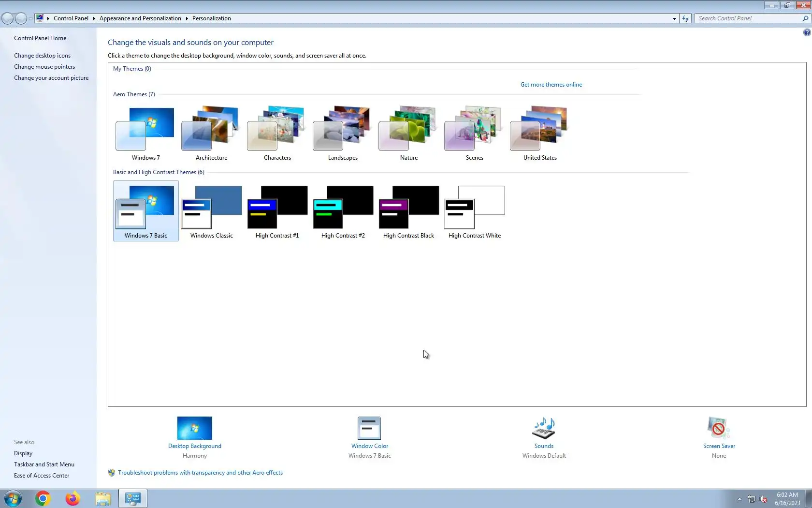Click the Show desktop button
This screenshot has width=812, height=508.
coord(809,498)
